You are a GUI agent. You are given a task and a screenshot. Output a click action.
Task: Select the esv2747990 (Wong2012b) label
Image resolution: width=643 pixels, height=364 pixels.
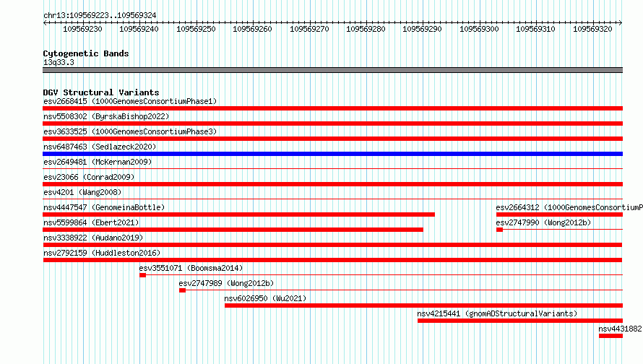click(543, 222)
